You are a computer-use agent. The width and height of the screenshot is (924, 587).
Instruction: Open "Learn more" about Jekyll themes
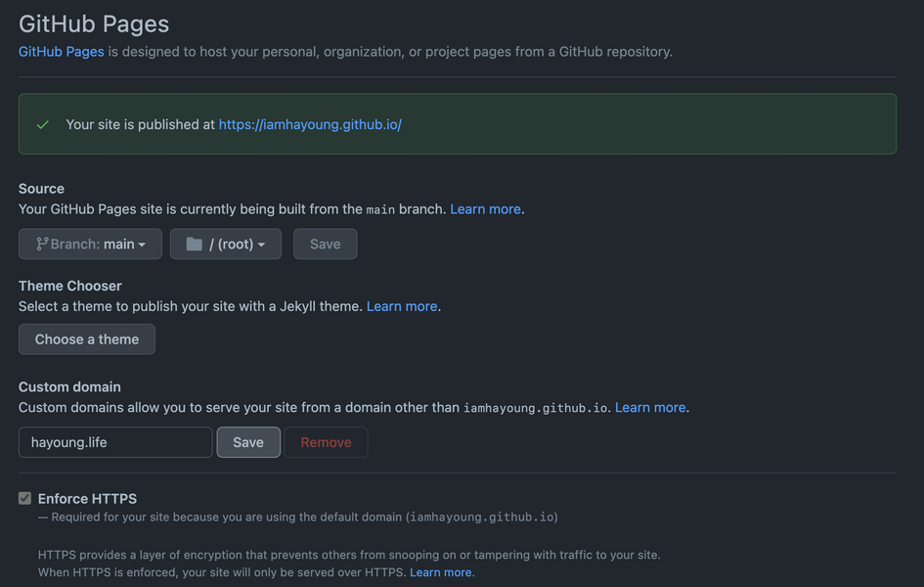pyautogui.click(x=402, y=306)
